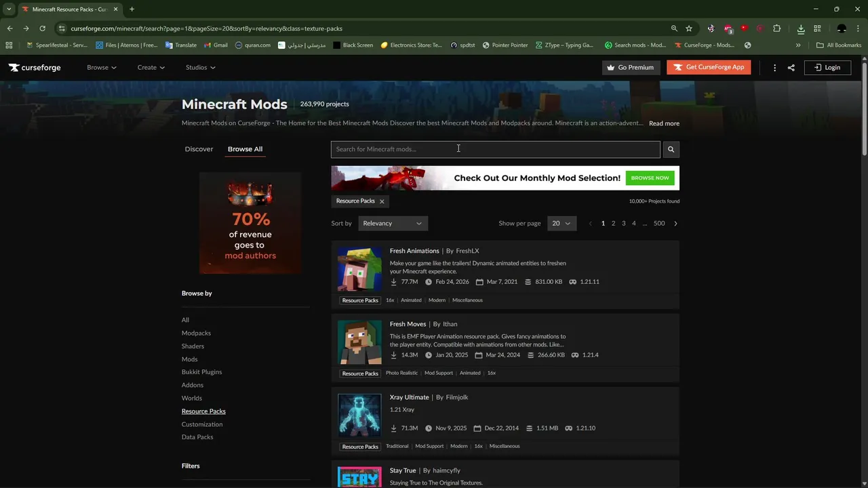This screenshot has width=868, height=488.
Task: Click the Go Premium button
Action: (x=631, y=68)
